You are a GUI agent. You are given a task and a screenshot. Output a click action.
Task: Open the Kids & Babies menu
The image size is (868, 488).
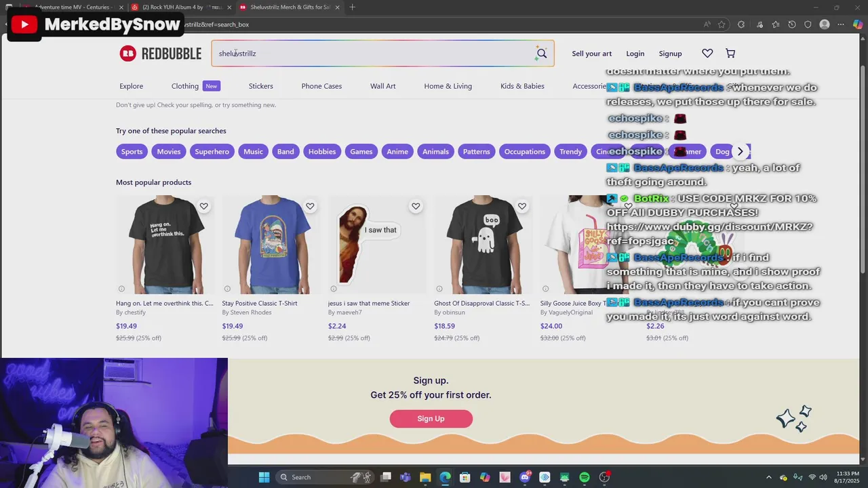click(522, 86)
